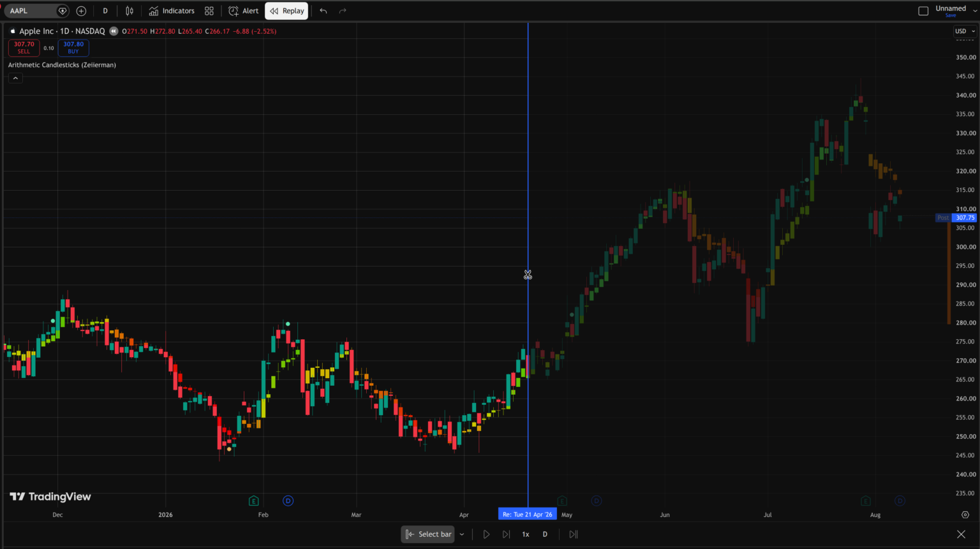Redo the chart action
The image size is (980, 549).
pyautogui.click(x=343, y=11)
